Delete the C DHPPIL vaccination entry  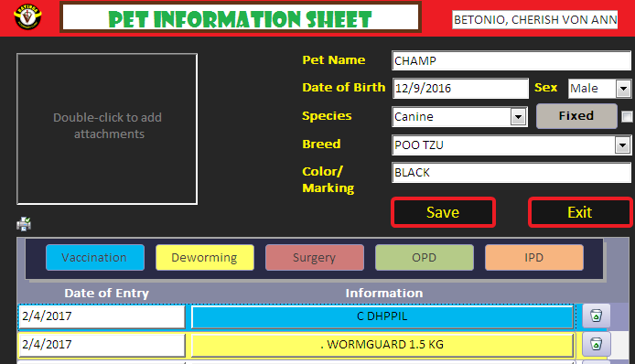[596, 316]
